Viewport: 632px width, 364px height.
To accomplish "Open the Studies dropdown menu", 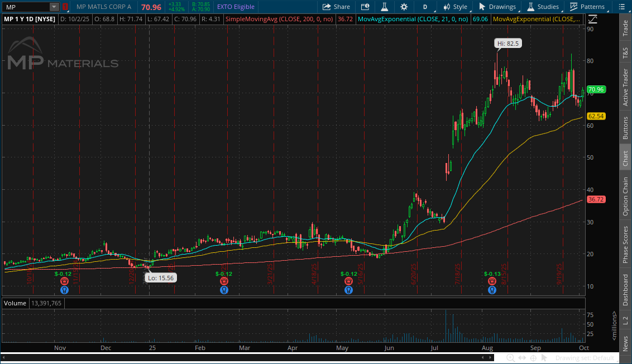I will (544, 7).
